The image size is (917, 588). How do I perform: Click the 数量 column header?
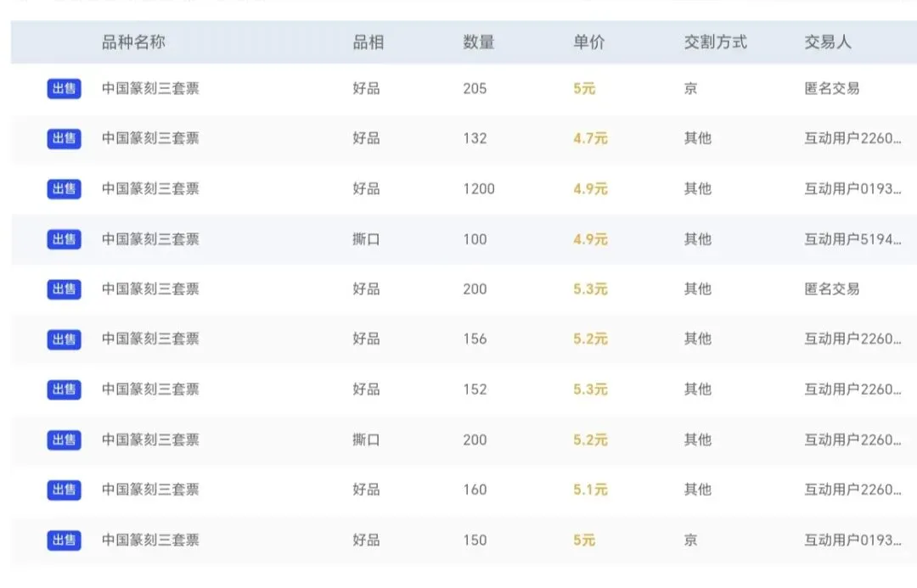click(479, 42)
